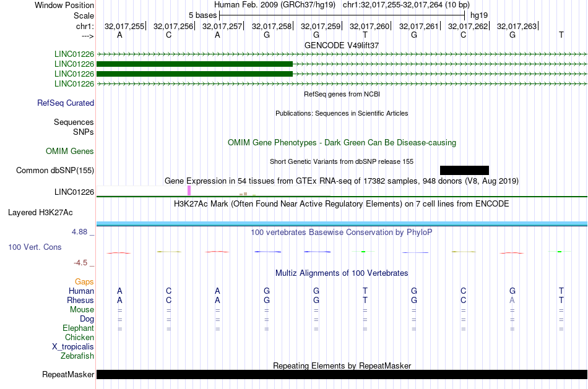
Task: Click the Chicken species label
Action: [79, 337]
